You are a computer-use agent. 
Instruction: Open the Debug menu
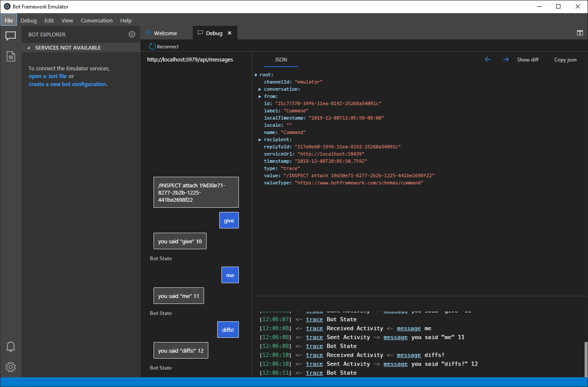[29, 20]
